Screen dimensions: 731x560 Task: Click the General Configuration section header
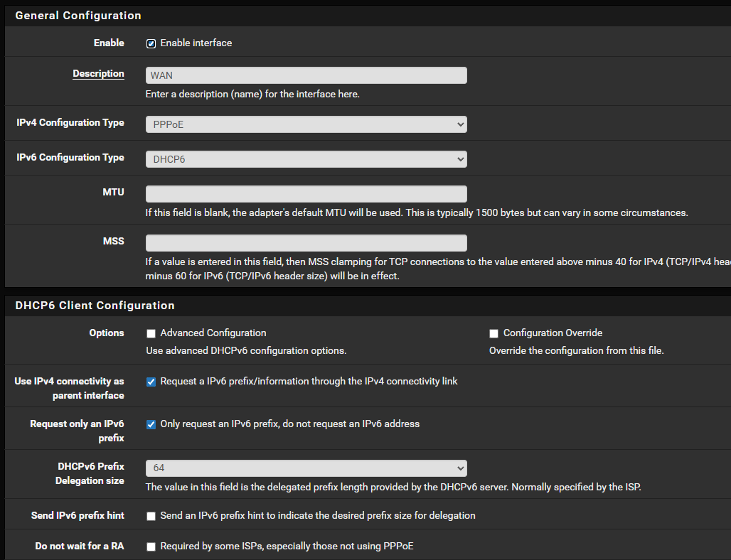pyautogui.click(x=78, y=16)
